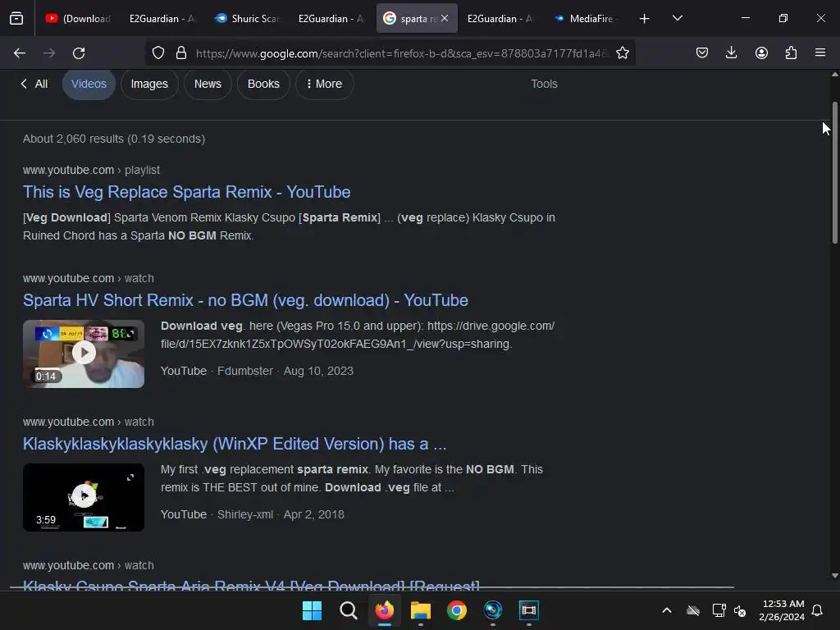This screenshot has height=630, width=840.
Task: Open Sparta HV Short Remix result
Action: click(x=245, y=300)
